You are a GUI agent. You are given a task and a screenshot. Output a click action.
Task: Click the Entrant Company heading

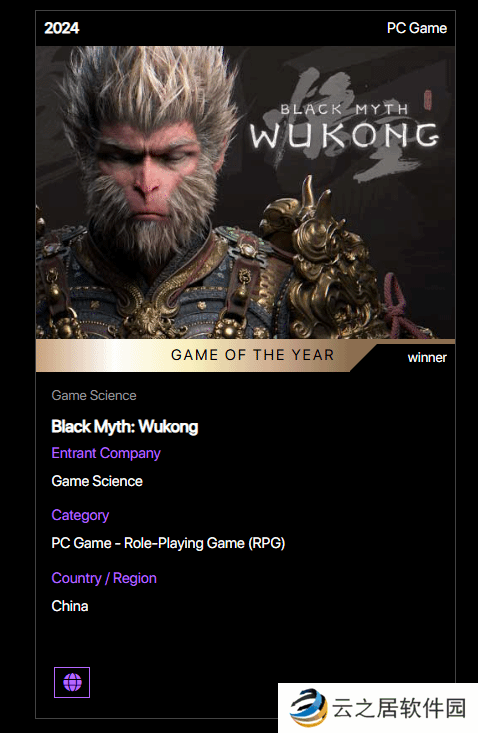pos(106,453)
